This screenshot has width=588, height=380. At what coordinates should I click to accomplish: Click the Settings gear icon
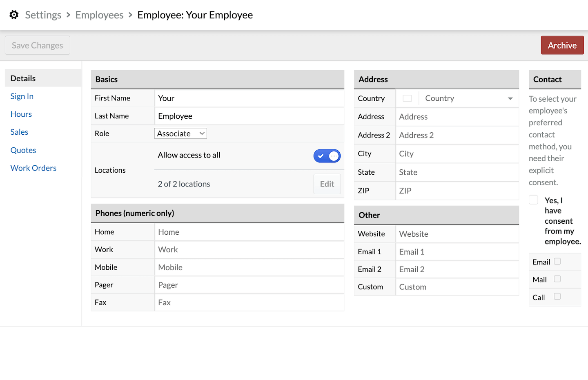[x=14, y=15]
